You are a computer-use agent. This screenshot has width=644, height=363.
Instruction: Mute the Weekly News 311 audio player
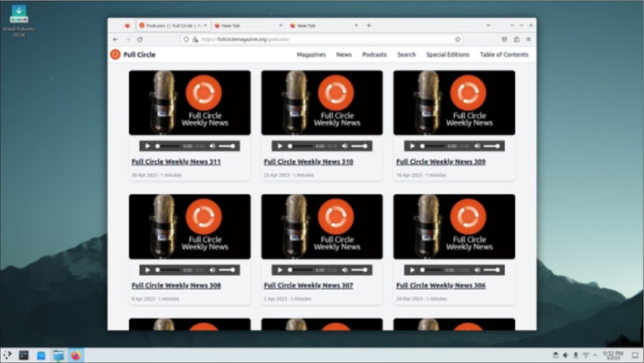tap(212, 146)
